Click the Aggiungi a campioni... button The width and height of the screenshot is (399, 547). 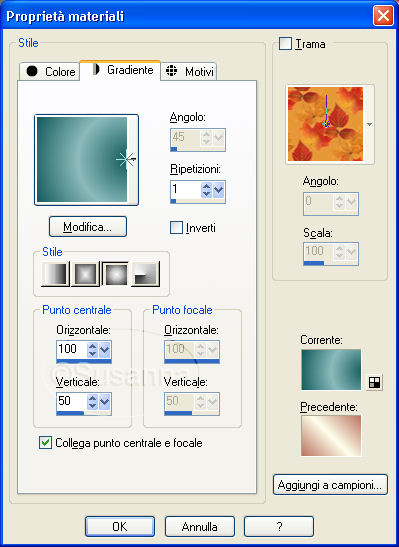330,485
